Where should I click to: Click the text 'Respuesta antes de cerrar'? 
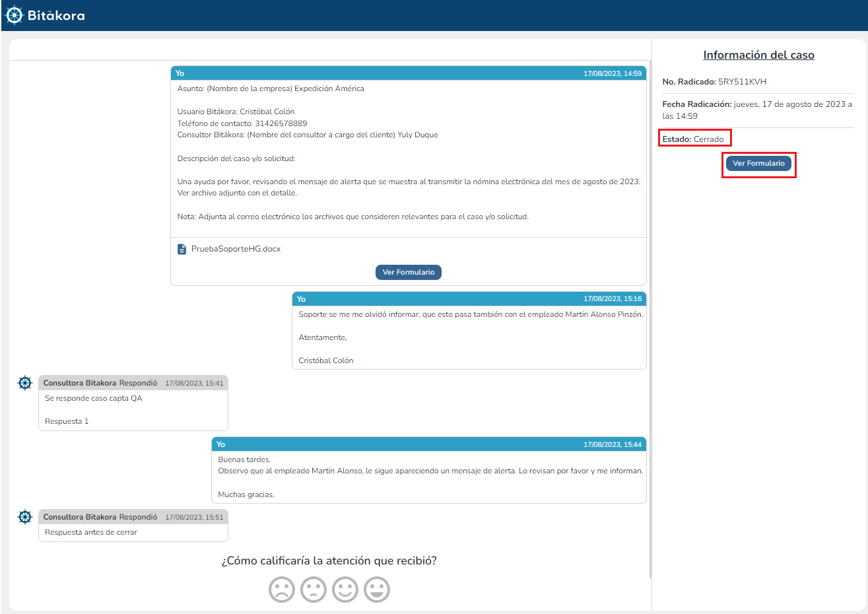(x=91, y=532)
